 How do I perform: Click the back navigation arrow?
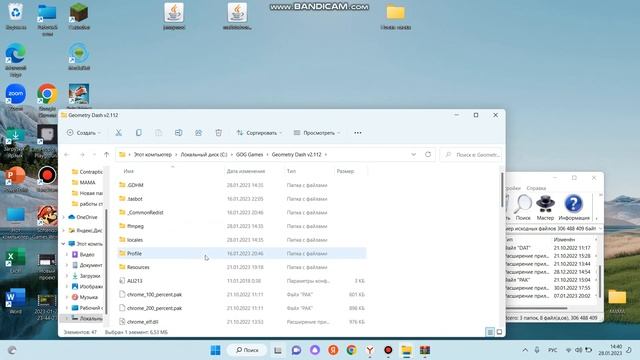(x=67, y=155)
